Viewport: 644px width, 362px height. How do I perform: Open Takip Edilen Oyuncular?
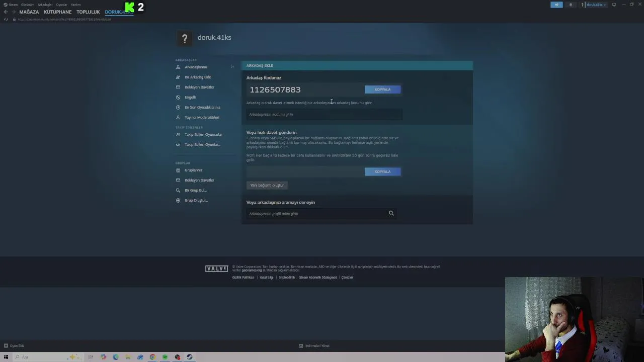click(203, 134)
